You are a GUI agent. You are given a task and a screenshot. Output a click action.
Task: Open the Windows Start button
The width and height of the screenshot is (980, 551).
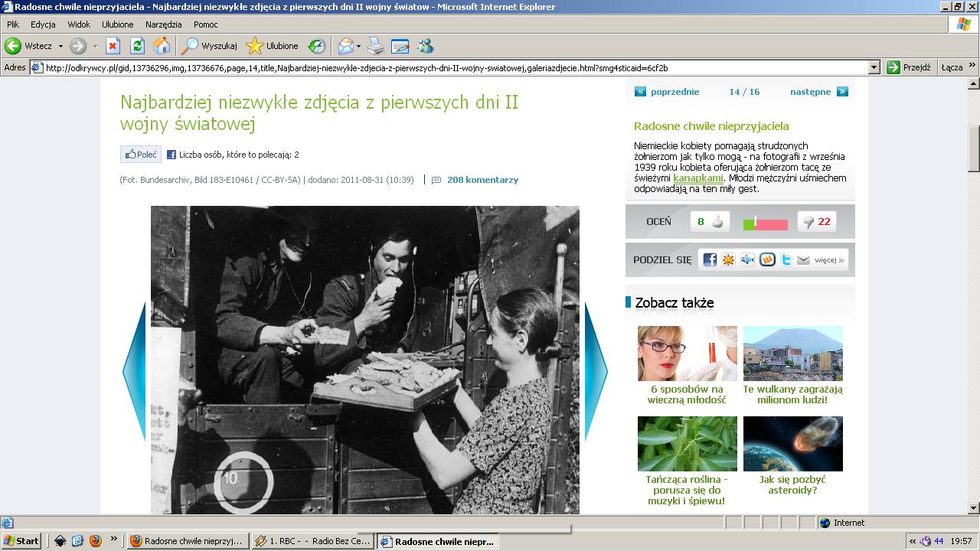21,541
